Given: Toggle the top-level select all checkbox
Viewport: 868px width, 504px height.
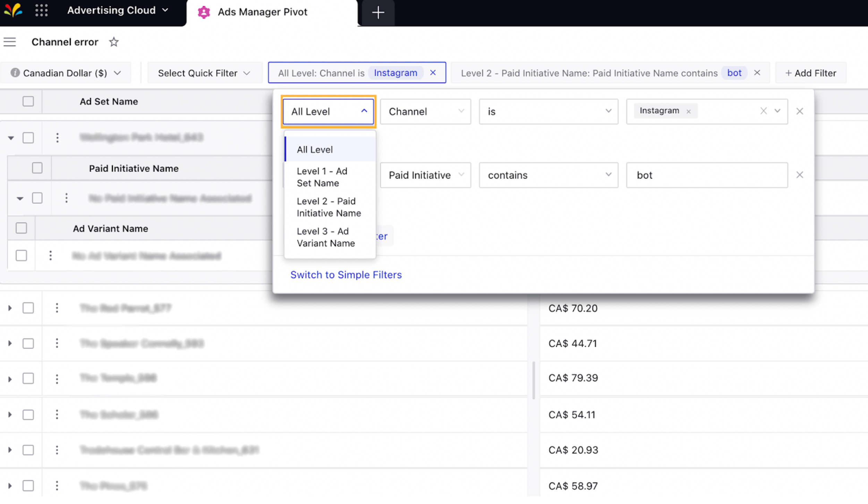Looking at the screenshot, I should [27, 101].
